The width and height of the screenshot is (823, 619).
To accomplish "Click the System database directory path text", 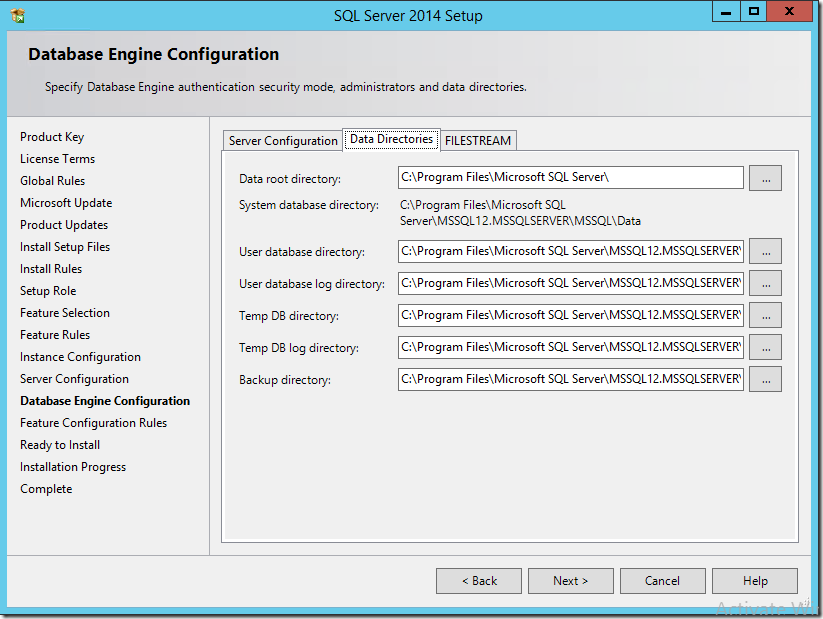I will tap(520, 213).
